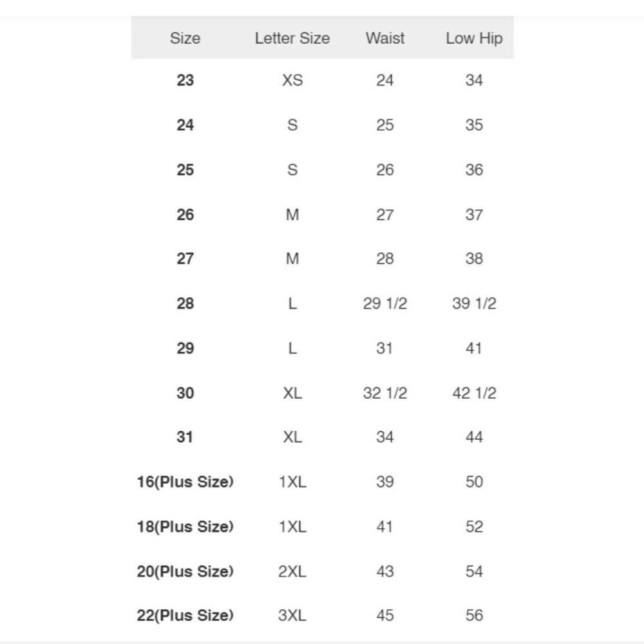Select the Letter Size column header
Screen dimensions: 644x644
(292, 38)
